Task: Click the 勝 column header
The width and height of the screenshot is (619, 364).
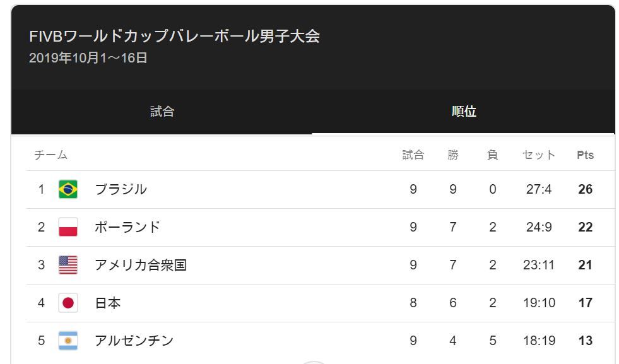Action: pos(453,155)
